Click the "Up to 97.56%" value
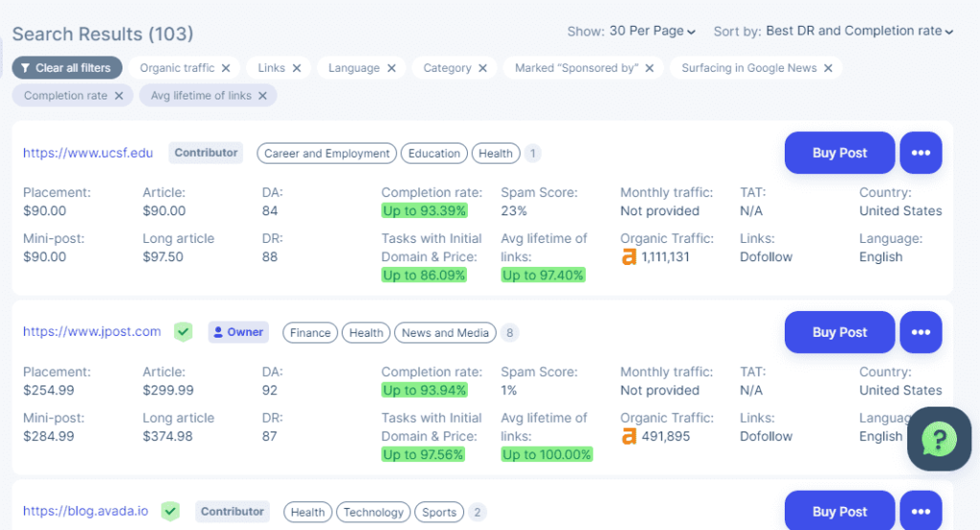The width and height of the screenshot is (980, 530). [x=423, y=454]
